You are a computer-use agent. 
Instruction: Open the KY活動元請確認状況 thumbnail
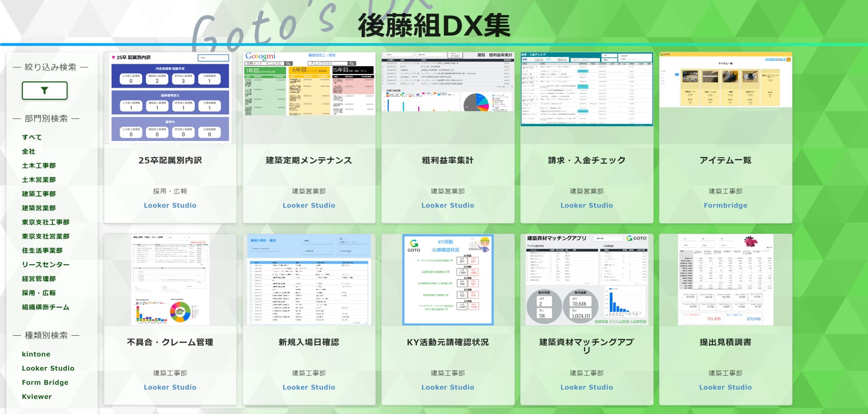(448, 279)
